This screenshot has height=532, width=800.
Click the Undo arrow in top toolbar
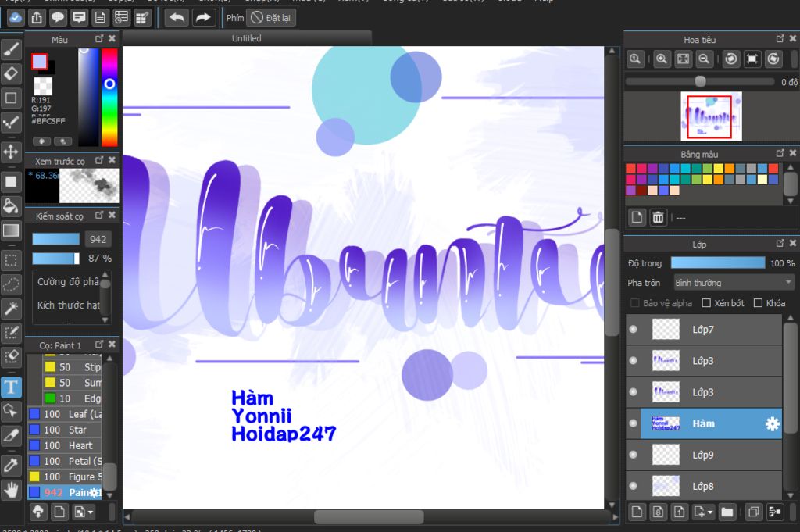[x=177, y=18]
